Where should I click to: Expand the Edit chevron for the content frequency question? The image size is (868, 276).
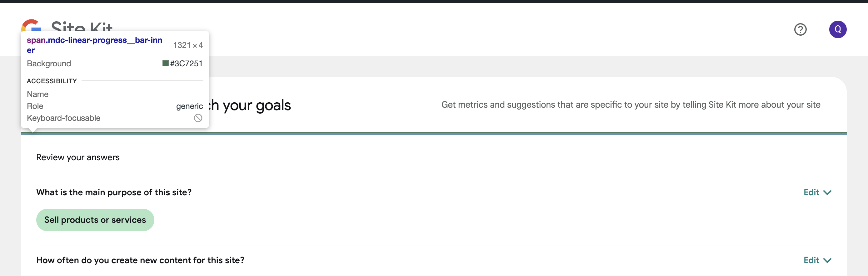[827, 260]
